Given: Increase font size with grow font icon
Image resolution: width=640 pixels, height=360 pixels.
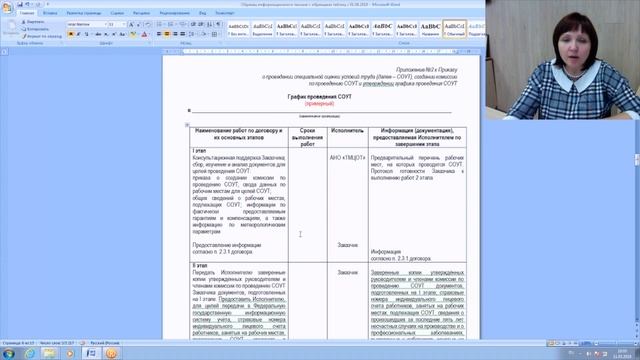Looking at the screenshot, I should pyautogui.click(x=131, y=24).
